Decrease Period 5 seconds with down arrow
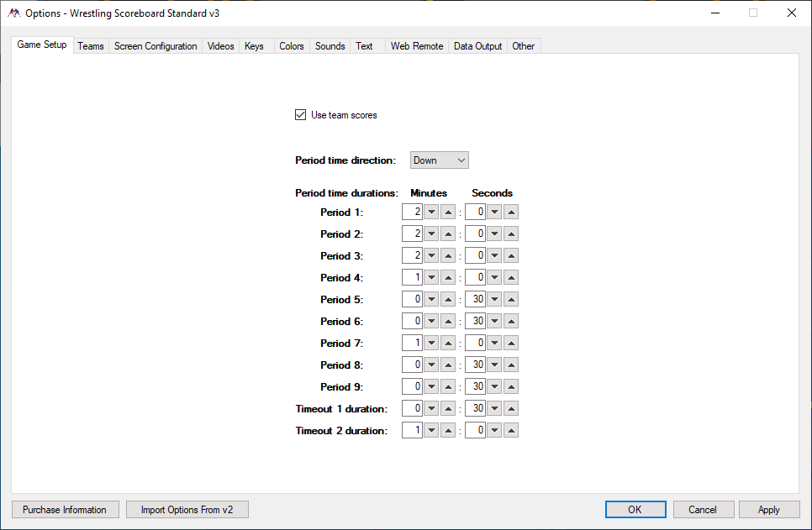The height and width of the screenshot is (530, 812). 494,300
